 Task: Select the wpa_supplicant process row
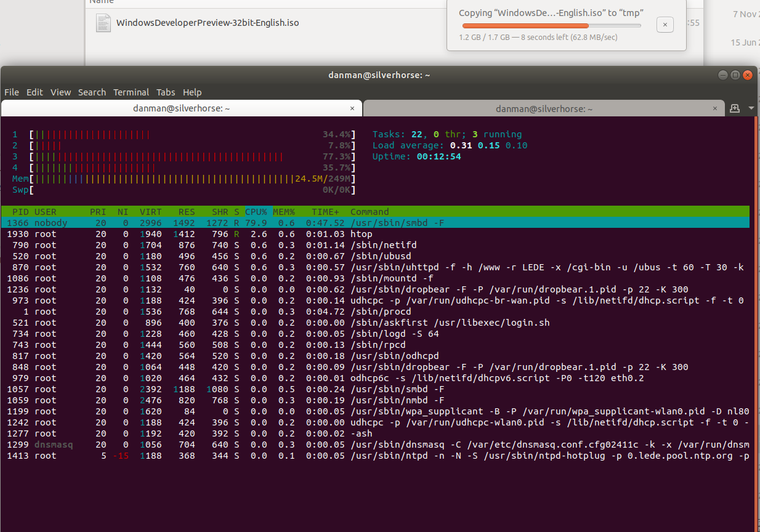pos(375,411)
